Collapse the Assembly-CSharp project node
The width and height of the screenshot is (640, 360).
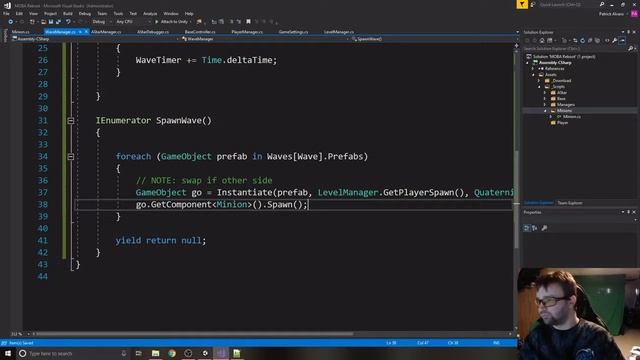(x=528, y=63)
